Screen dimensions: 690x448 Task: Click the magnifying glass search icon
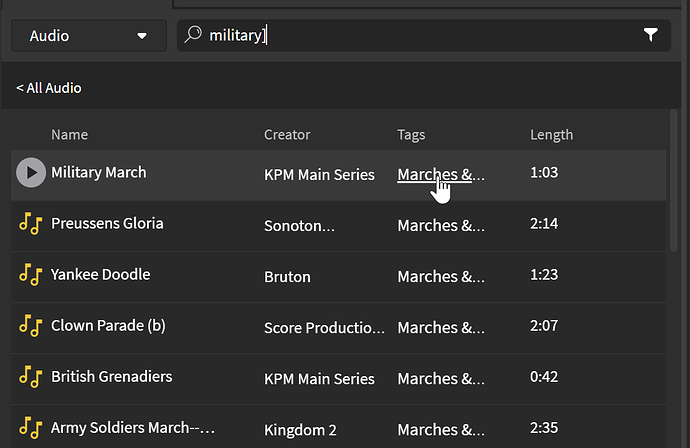point(193,34)
